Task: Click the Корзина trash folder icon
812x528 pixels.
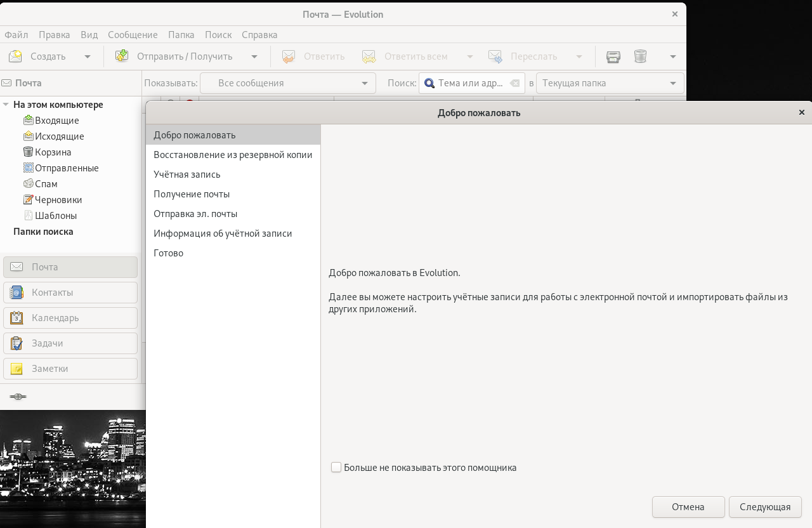Action: (28, 152)
